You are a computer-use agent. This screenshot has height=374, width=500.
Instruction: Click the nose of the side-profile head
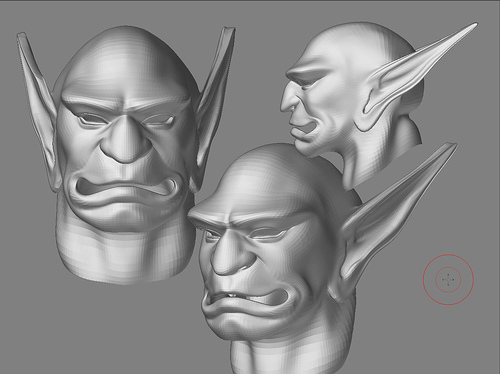pyautogui.click(x=289, y=100)
